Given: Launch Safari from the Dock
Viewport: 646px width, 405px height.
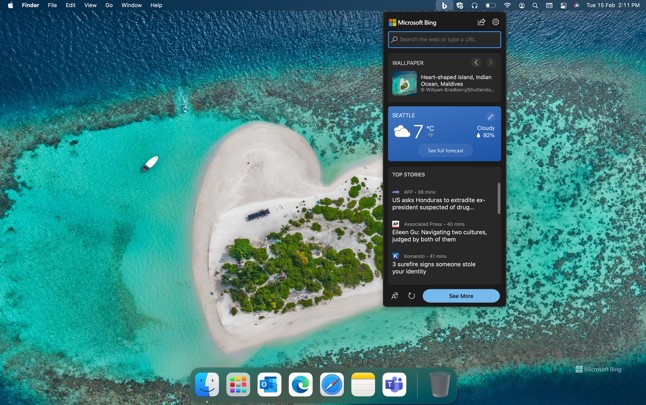Looking at the screenshot, I should pyautogui.click(x=332, y=384).
